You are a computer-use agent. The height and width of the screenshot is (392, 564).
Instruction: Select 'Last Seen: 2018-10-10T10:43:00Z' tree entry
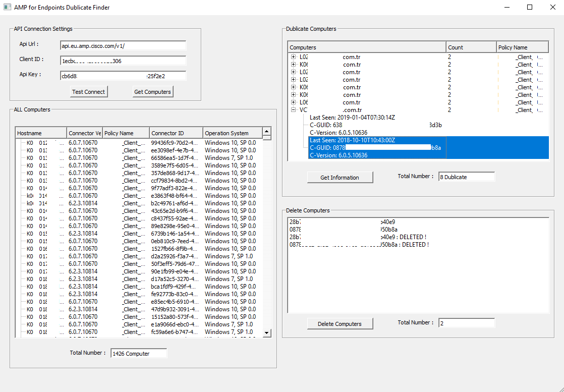(x=353, y=140)
